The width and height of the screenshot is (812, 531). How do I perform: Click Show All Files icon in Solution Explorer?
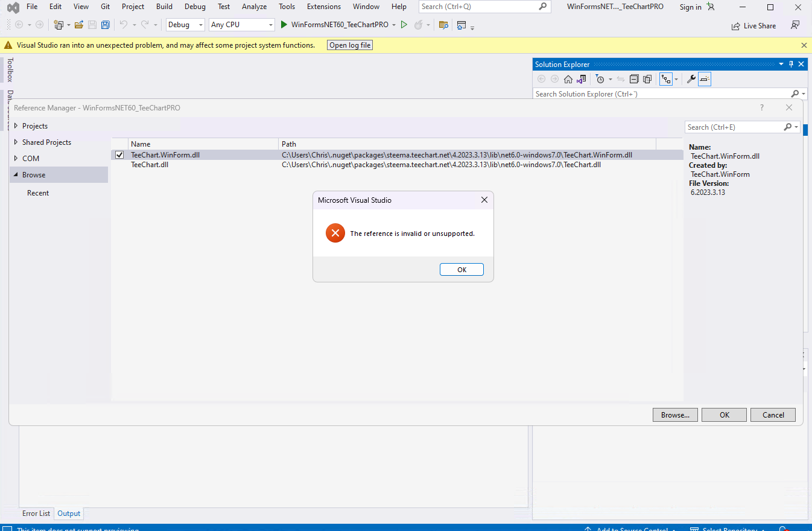[647, 79]
